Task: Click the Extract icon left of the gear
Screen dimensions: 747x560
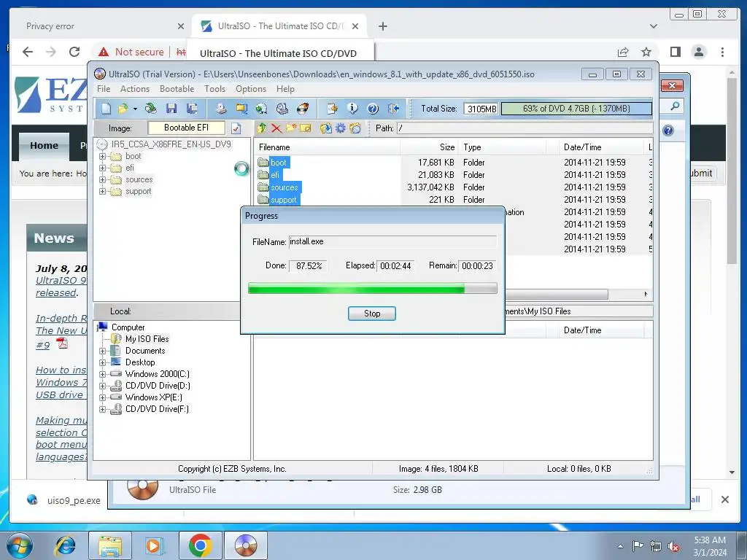Action: (326, 128)
